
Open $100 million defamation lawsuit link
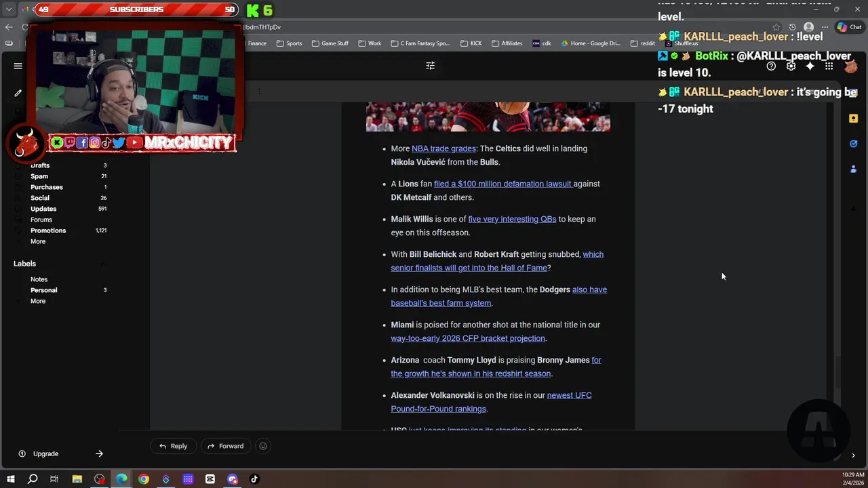[502, 184]
